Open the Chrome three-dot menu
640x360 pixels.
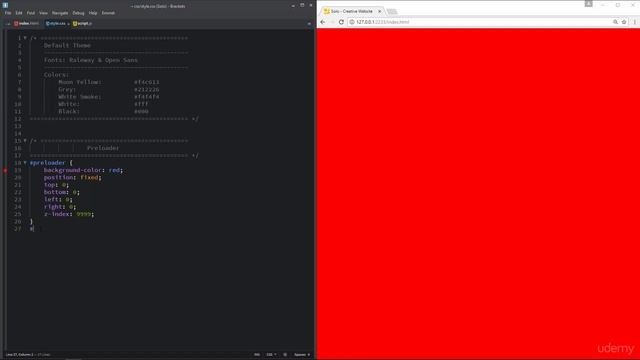point(635,22)
